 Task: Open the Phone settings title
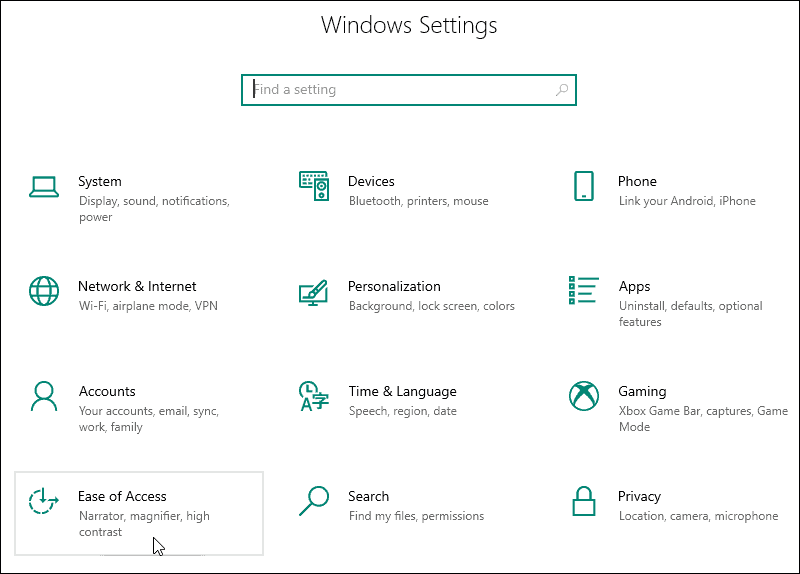tap(637, 182)
